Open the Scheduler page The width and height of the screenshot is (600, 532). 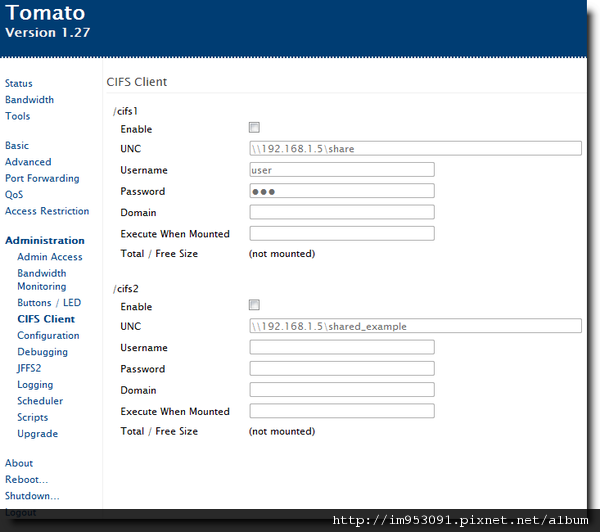click(x=40, y=401)
